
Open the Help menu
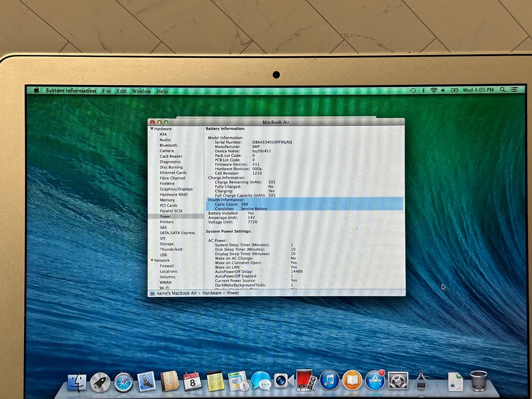pos(162,91)
